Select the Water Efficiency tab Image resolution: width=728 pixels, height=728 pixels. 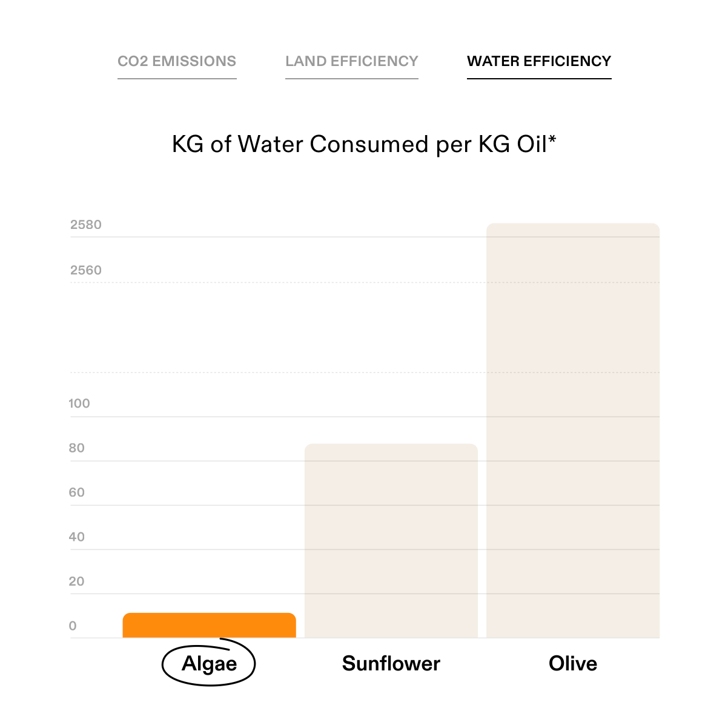click(x=539, y=62)
